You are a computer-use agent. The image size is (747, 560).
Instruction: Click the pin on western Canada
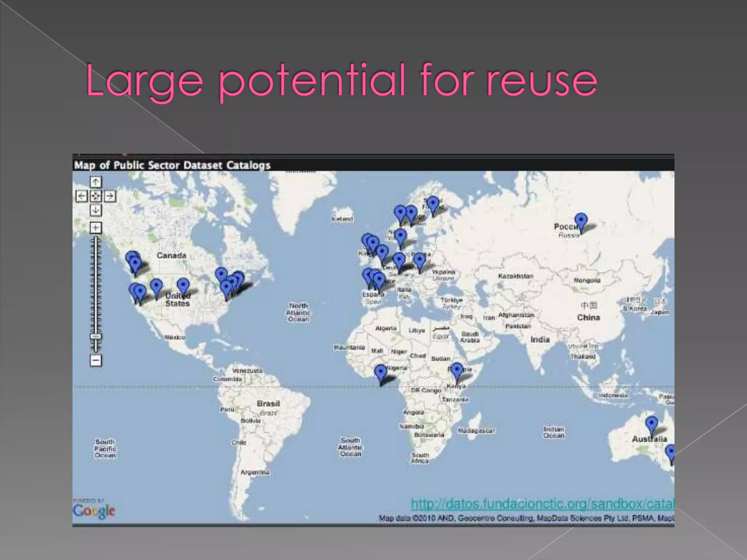(134, 262)
